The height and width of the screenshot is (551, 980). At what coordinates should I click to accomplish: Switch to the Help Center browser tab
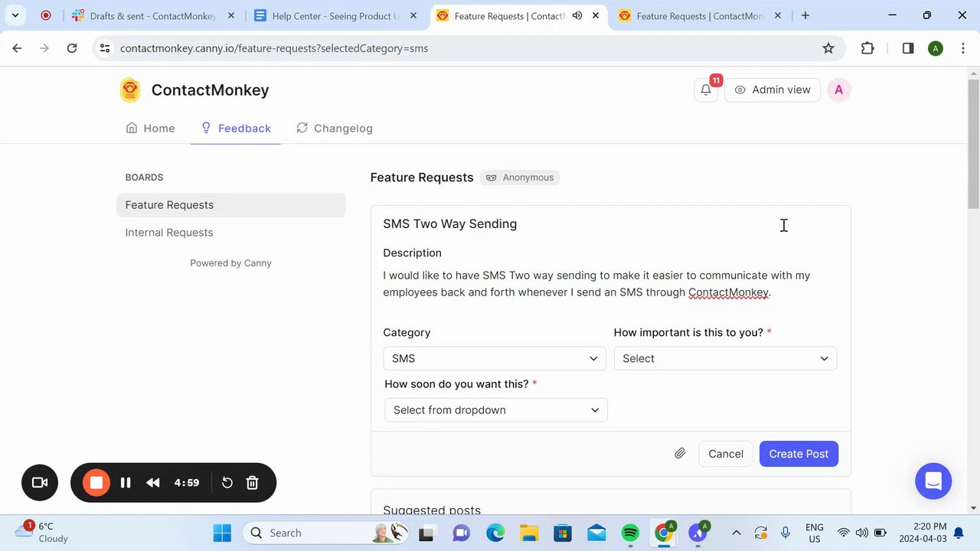point(337,15)
